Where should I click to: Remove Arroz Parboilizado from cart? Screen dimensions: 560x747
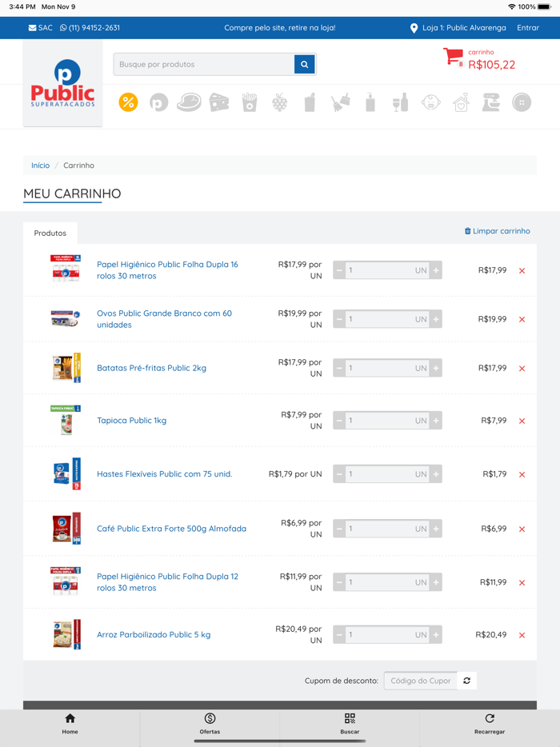(522, 635)
